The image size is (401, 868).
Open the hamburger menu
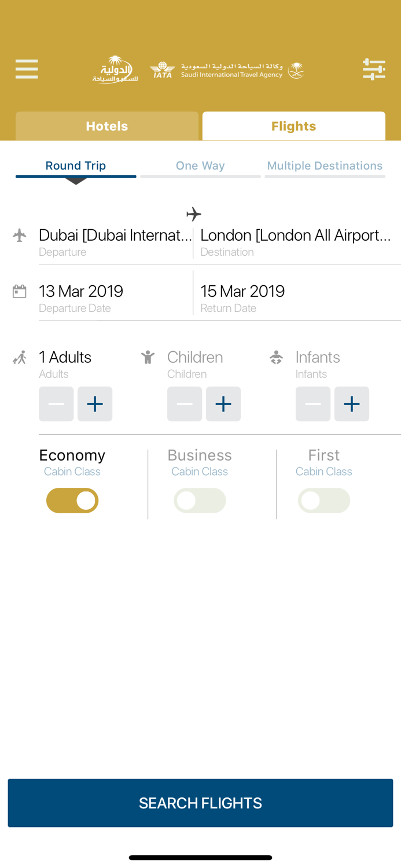tap(27, 69)
